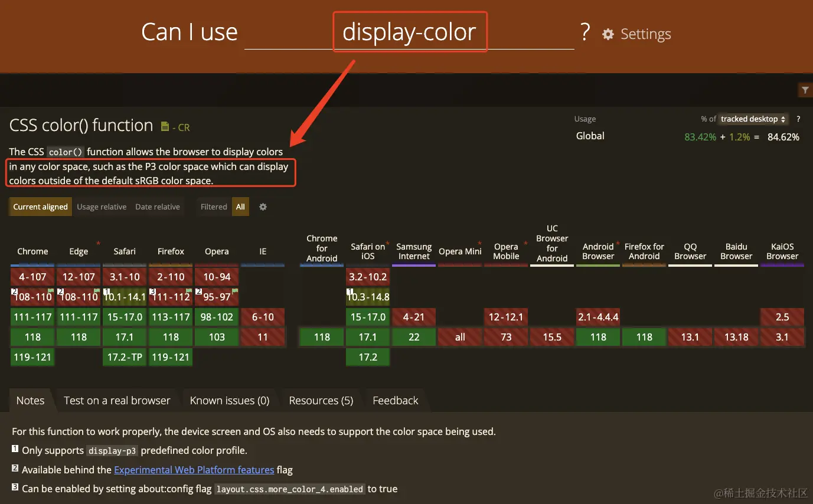The height and width of the screenshot is (504, 813).
Task: Click Edge 111-117 version cell
Action: coord(79,317)
